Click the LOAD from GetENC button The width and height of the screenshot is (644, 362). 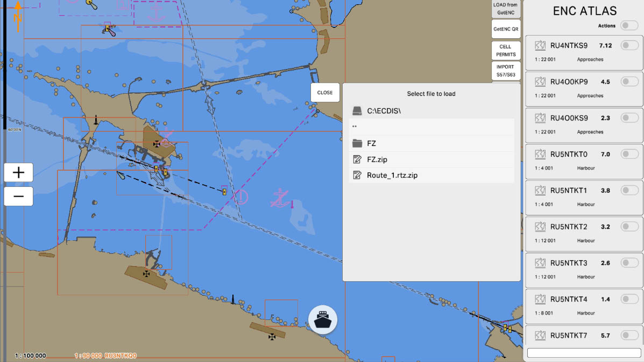click(x=505, y=8)
